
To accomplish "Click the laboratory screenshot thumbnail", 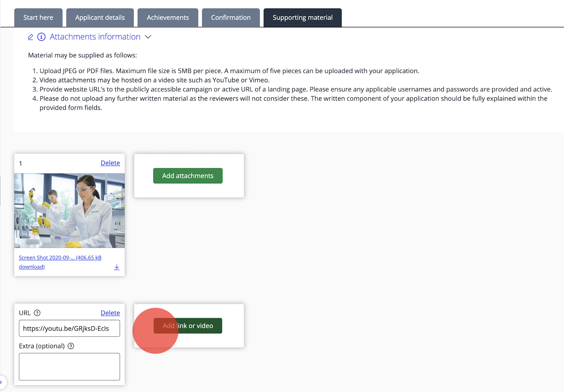I will [x=69, y=211].
